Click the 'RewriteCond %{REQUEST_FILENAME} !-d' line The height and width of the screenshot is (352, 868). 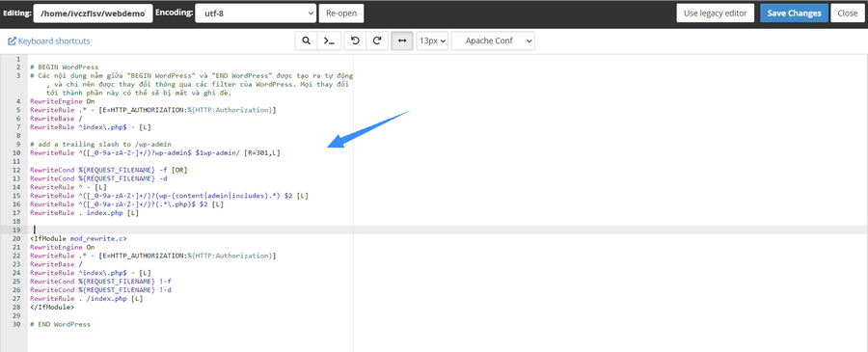(x=100, y=290)
